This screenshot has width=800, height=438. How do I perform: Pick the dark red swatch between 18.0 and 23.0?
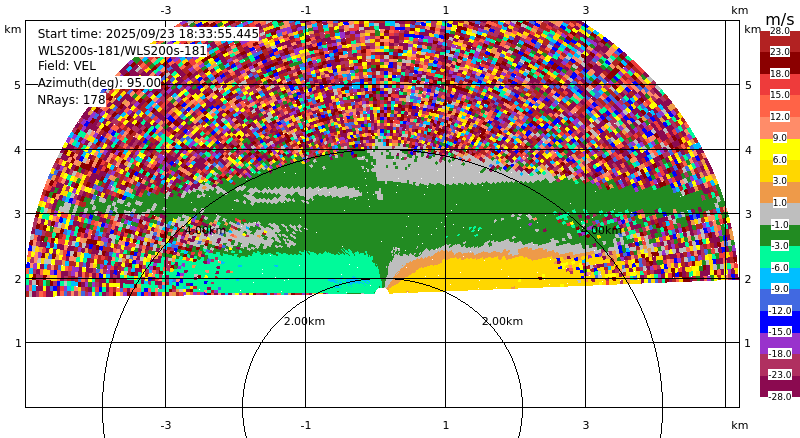point(780,63)
